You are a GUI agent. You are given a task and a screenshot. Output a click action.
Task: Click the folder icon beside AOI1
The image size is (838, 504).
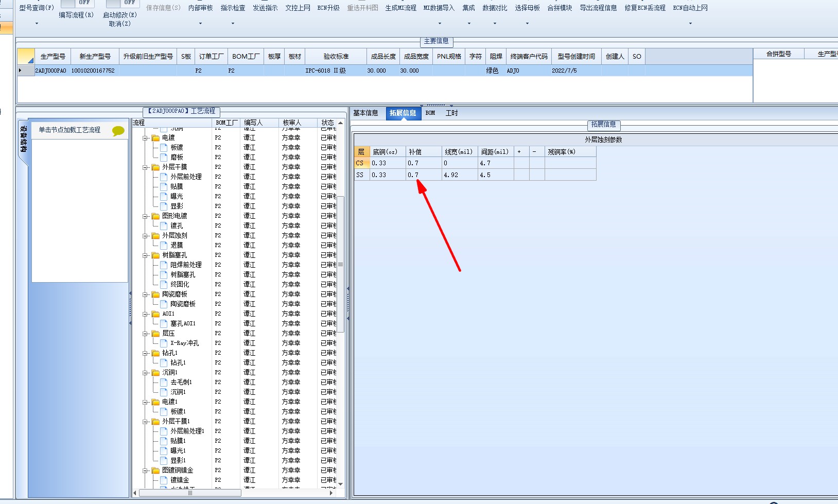(155, 314)
